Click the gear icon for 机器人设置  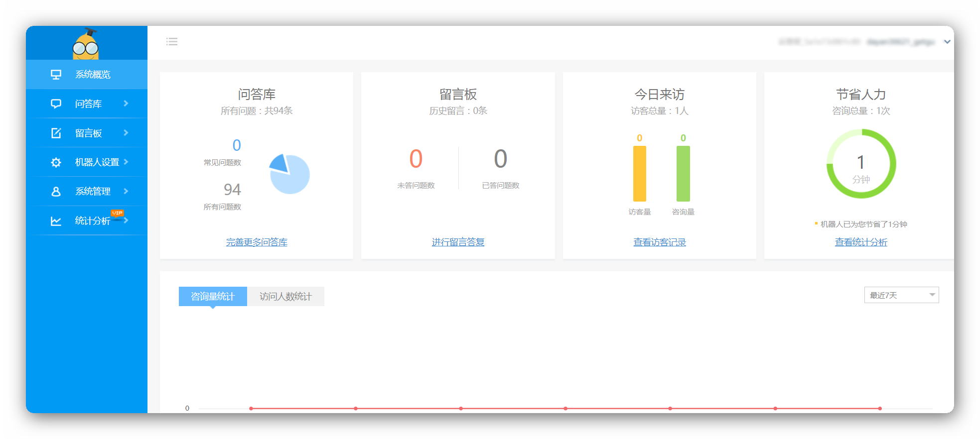point(56,162)
